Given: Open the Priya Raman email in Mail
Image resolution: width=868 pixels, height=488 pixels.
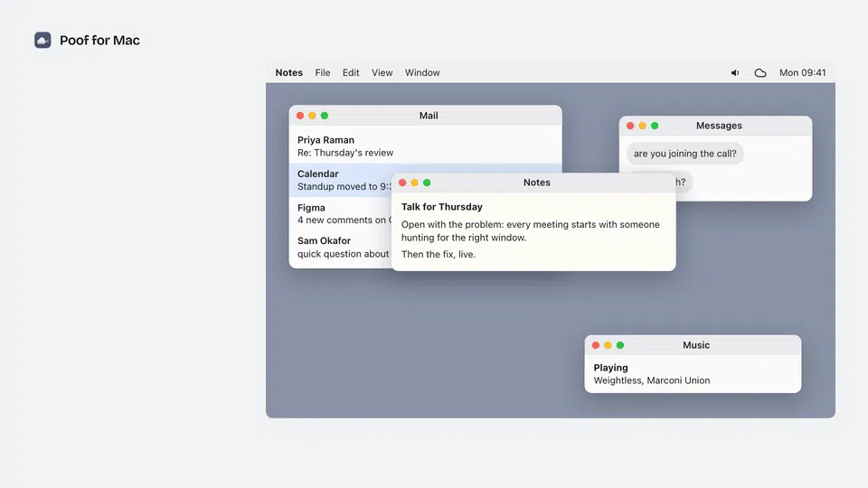Looking at the screenshot, I should point(425,146).
